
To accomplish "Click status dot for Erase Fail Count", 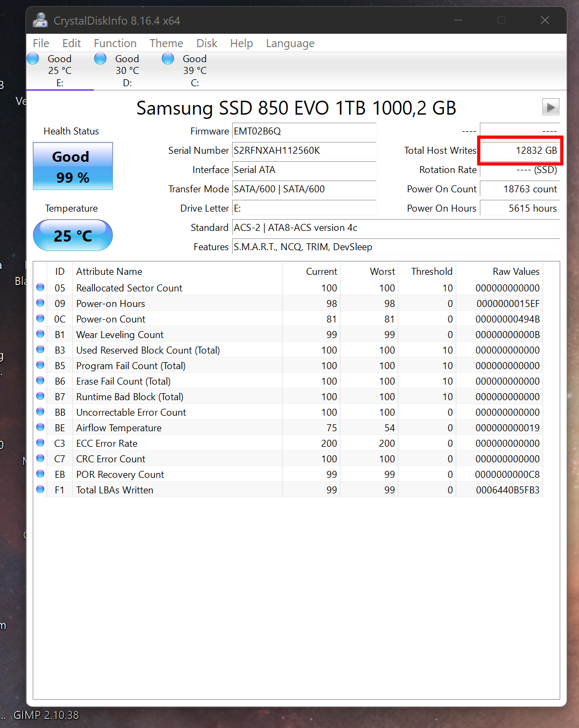I will point(40,380).
